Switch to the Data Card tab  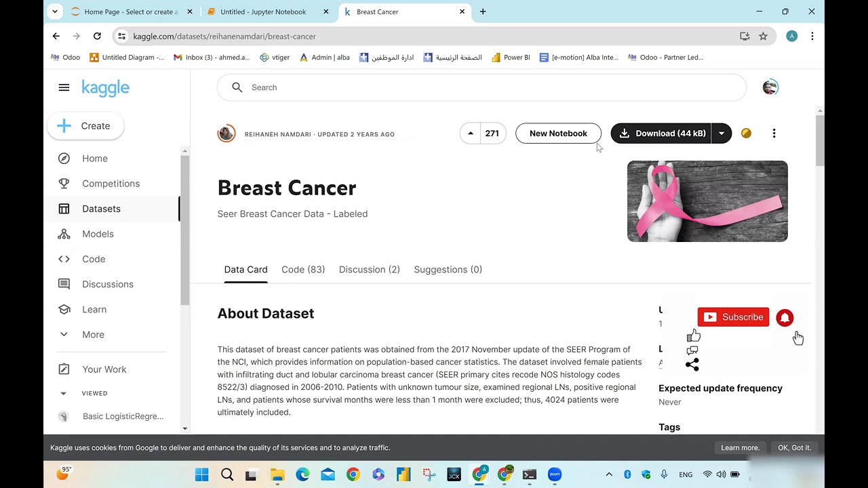[x=245, y=270]
